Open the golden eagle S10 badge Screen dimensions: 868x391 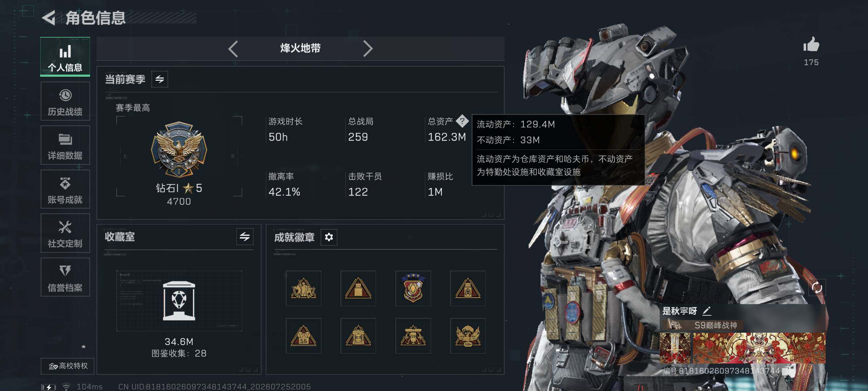click(468, 336)
